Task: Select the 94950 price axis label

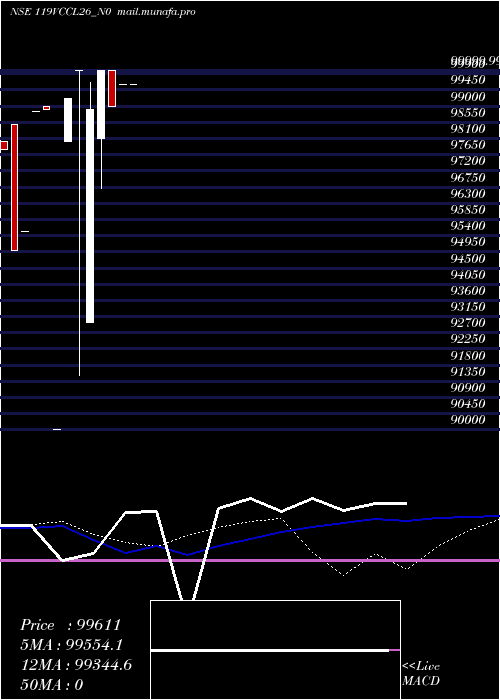Action: pyautogui.click(x=468, y=242)
